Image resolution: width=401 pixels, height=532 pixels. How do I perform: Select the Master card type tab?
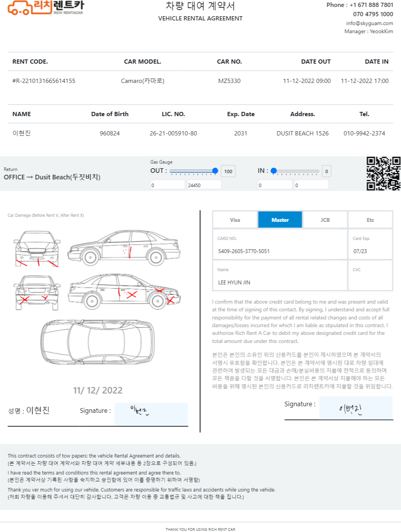point(280,220)
